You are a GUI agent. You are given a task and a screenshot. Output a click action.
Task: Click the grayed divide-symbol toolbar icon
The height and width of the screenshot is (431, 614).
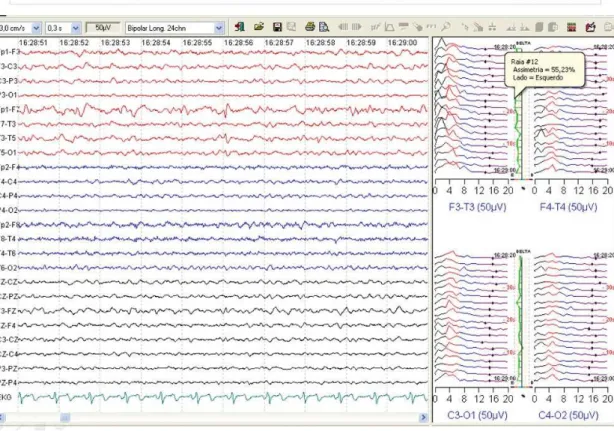click(x=492, y=27)
